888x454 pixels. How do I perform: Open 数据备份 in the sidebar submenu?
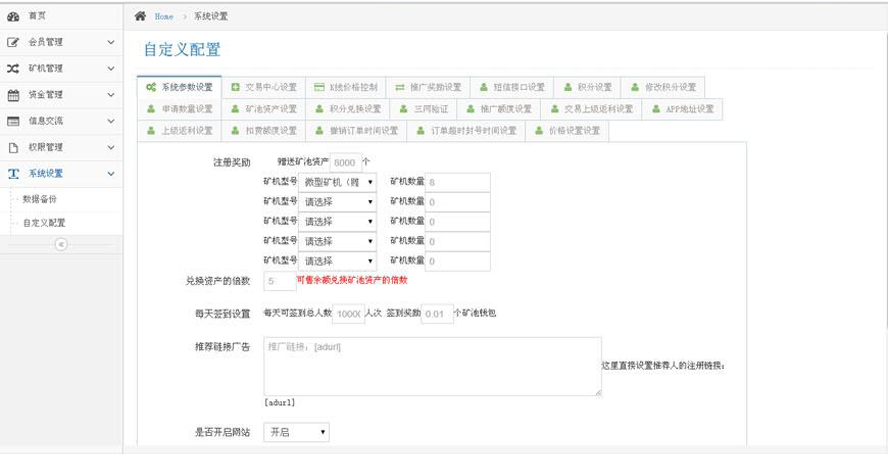pyautogui.click(x=40, y=199)
